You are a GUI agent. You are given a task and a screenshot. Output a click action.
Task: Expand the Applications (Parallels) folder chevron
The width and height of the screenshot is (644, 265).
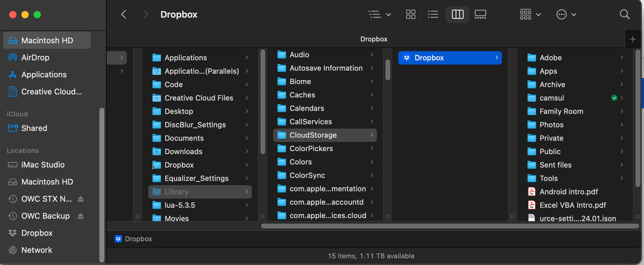pos(247,71)
